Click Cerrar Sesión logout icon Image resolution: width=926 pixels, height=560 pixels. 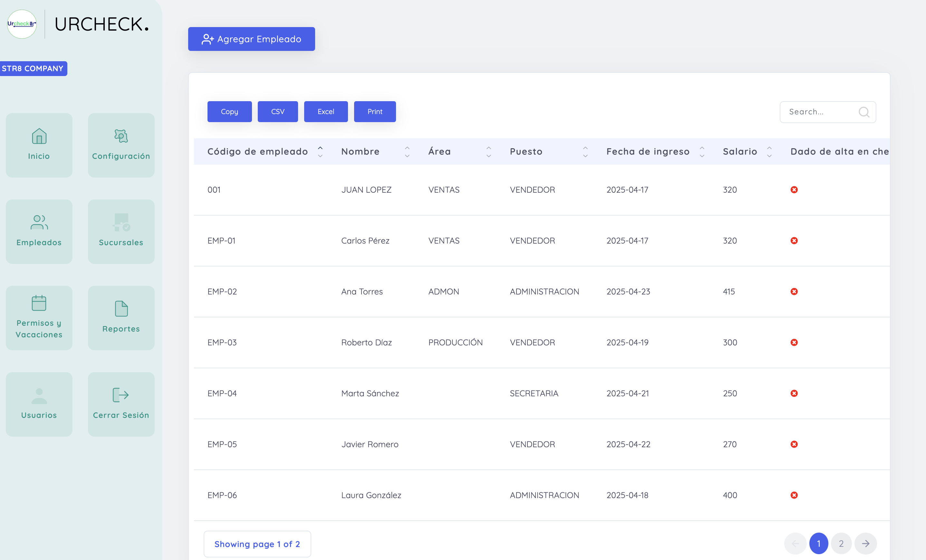pos(121,395)
